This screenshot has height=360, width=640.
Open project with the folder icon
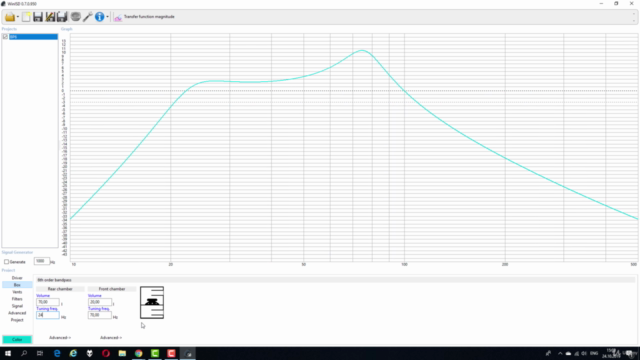(x=10, y=17)
